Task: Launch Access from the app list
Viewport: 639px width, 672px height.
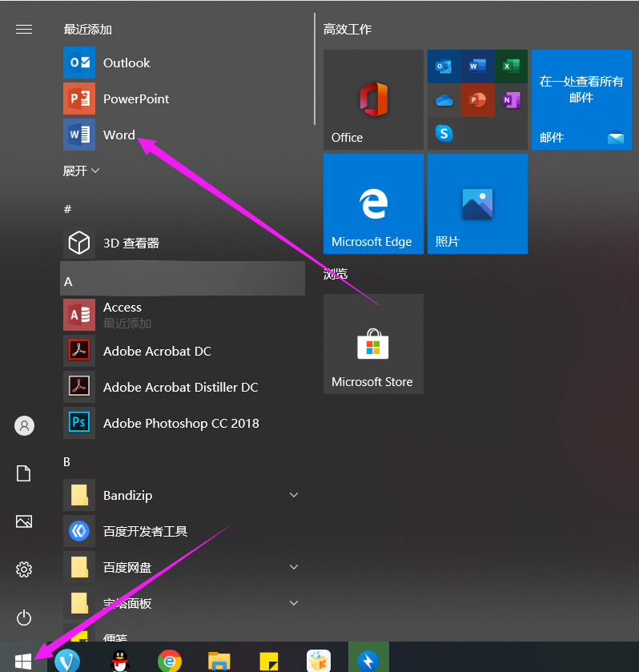Action: point(183,315)
